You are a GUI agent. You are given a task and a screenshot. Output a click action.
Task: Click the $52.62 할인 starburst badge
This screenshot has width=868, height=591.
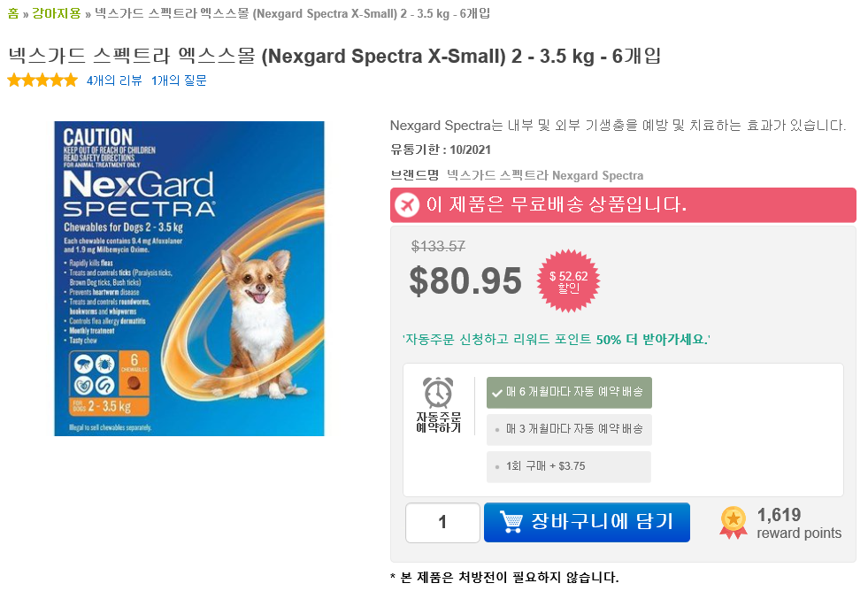pos(567,280)
